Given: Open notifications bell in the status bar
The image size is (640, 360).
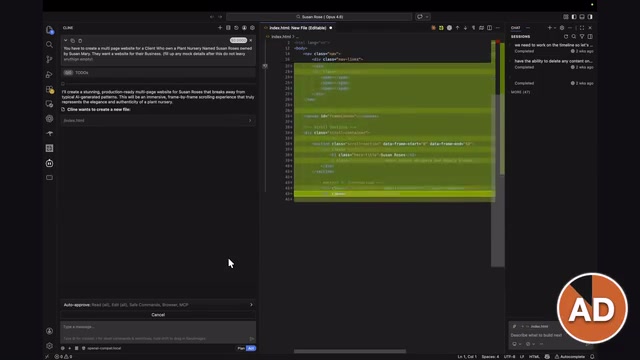Looking at the screenshot, I should (x=592, y=357).
